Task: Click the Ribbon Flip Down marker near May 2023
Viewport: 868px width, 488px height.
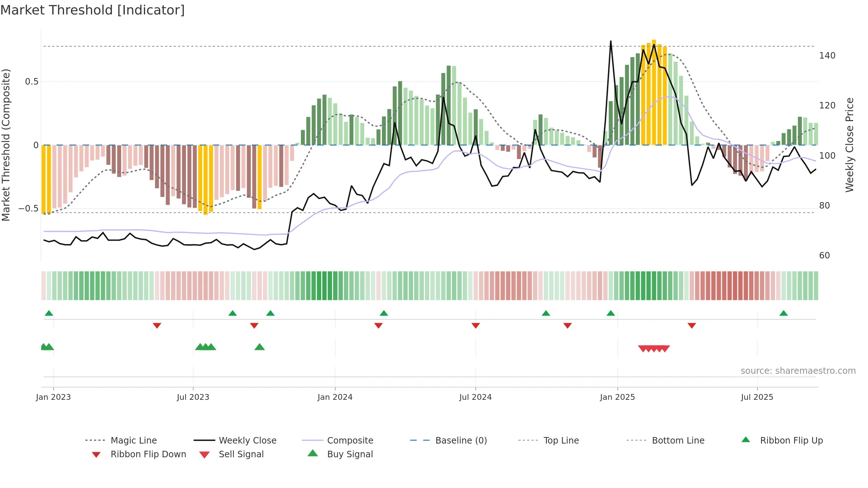Action: click(157, 326)
